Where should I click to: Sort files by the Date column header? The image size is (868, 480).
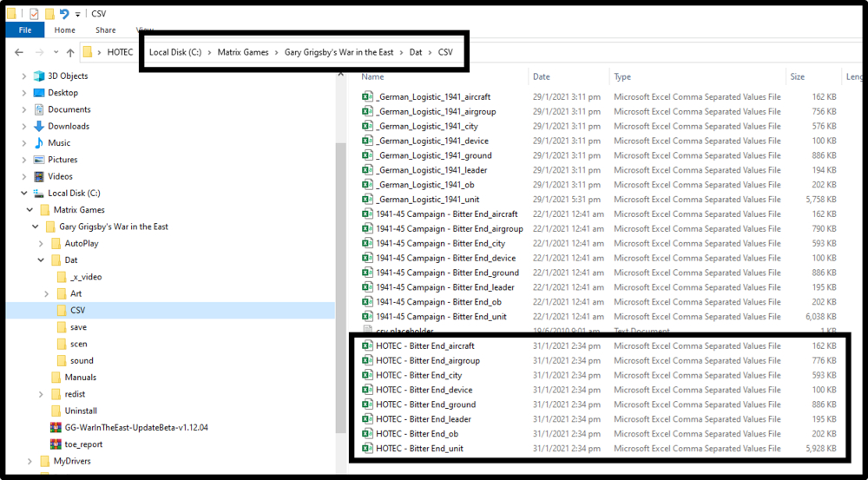[542, 77]
